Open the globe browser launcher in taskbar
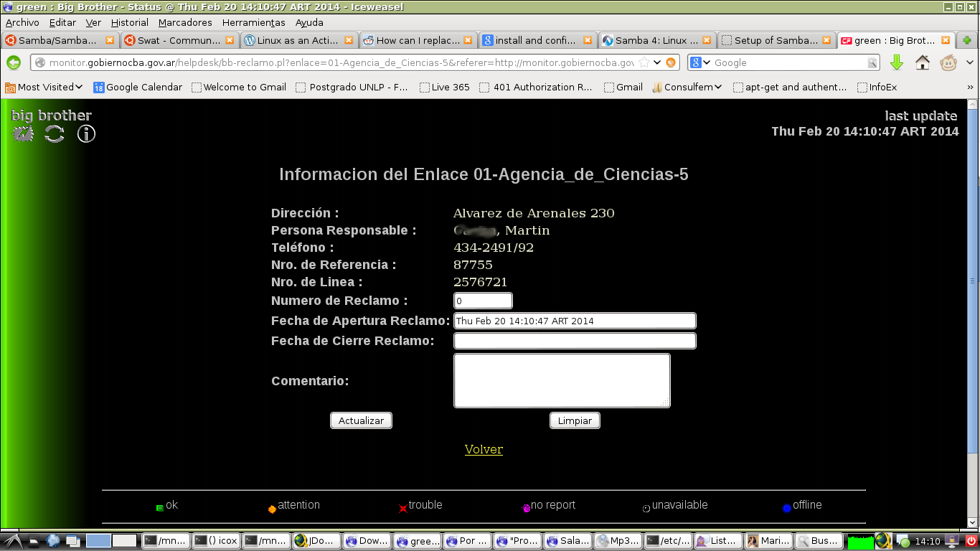The width and height of the screenshot is (980, 551). [54, 541]
